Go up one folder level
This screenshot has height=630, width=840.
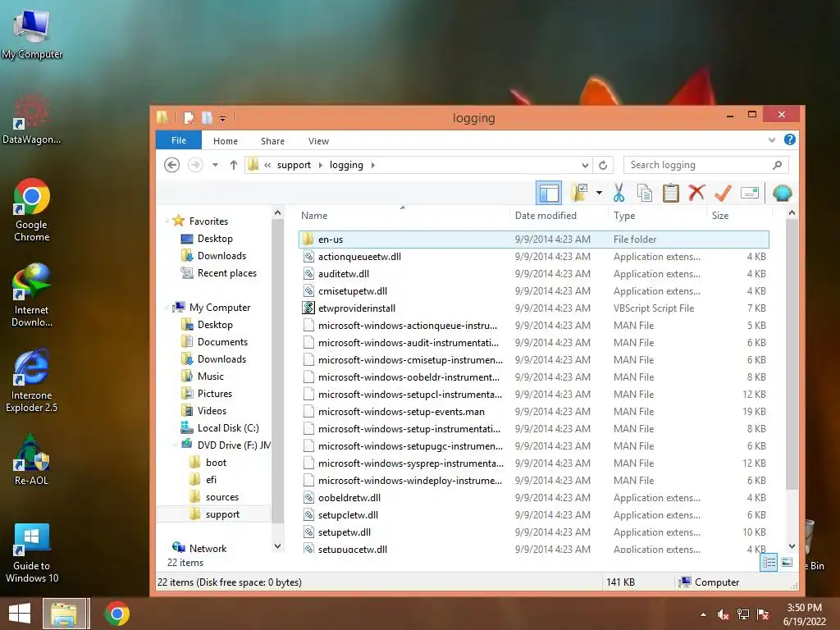pos(234,165)
